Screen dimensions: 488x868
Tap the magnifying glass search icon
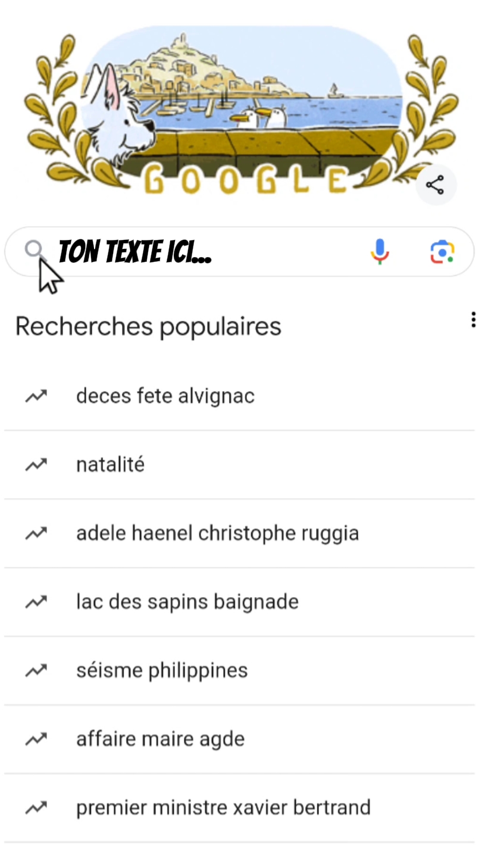point(34,250)
